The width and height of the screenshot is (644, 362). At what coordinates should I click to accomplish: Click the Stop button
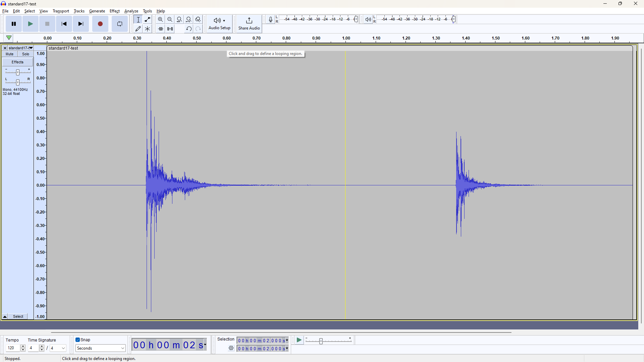47,24
